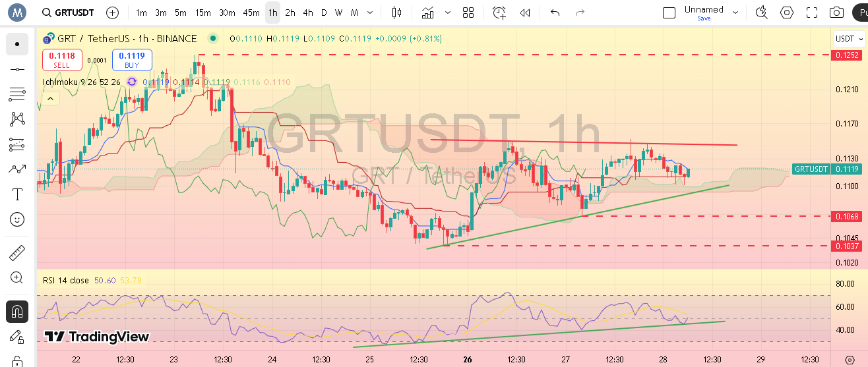Choose the 4h timeframe
The height and width of the screenshot is (367, 868).
click(307, 13)
